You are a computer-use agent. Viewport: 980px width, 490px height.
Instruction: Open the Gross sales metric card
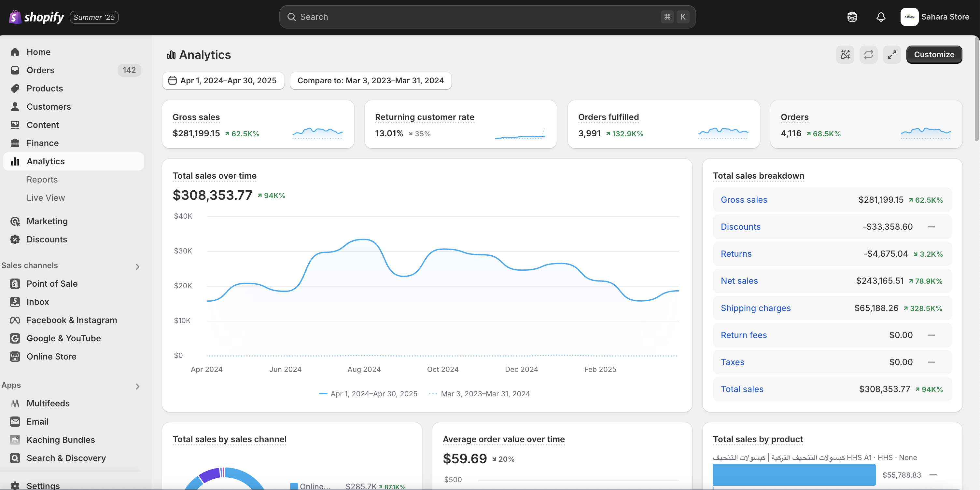258,124
